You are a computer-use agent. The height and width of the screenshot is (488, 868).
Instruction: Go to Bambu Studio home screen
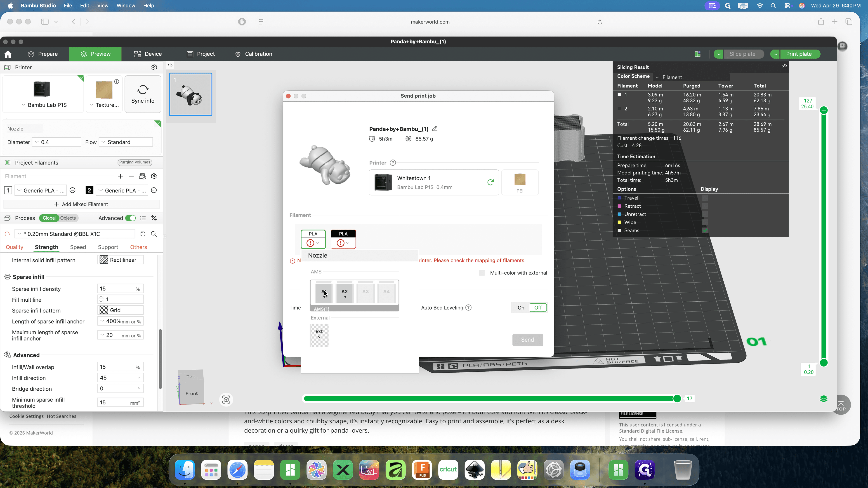click(8, 54)
